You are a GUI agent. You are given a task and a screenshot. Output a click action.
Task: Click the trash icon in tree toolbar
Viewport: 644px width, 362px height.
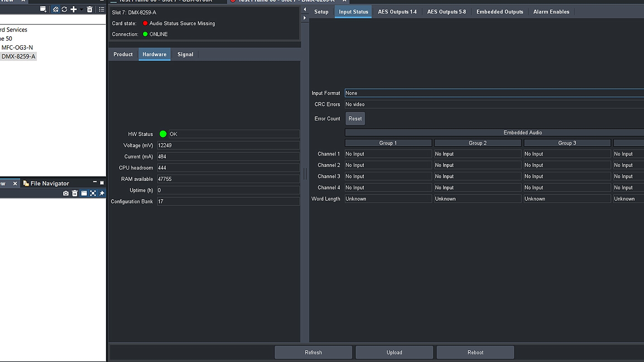90,9
